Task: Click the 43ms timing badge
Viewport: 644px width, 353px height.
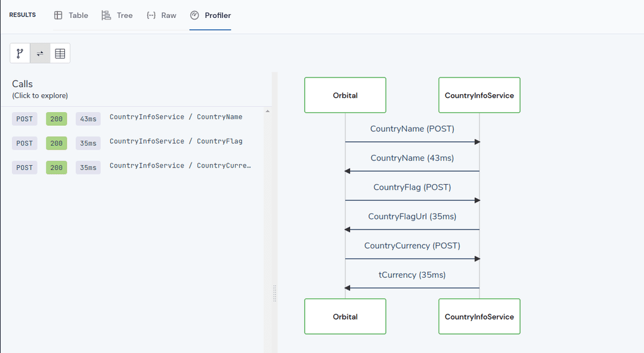Action: (88, 119)
